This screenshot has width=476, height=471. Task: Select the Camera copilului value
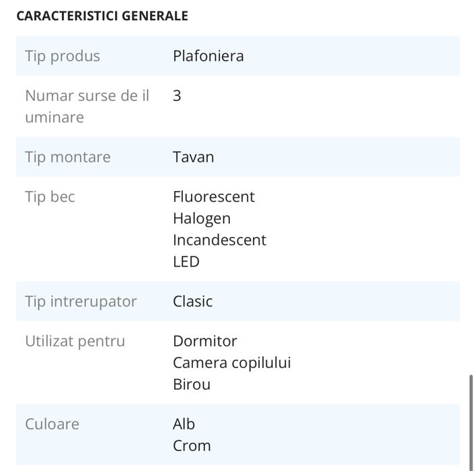232,363
